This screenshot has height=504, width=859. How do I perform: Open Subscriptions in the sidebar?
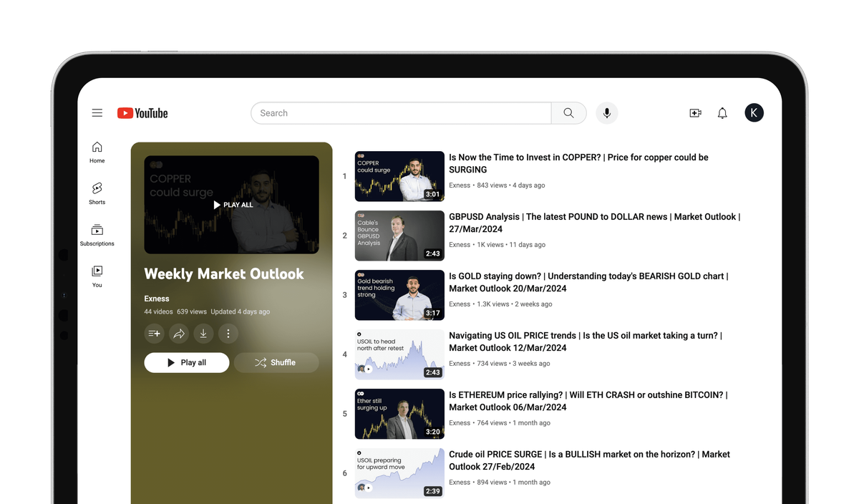click(97, 235)
